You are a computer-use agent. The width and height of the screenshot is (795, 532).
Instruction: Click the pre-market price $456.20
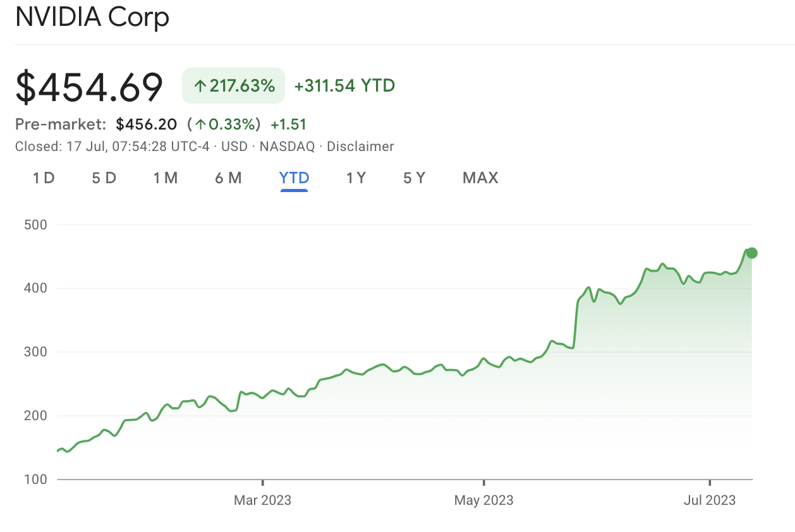[147, 124]
